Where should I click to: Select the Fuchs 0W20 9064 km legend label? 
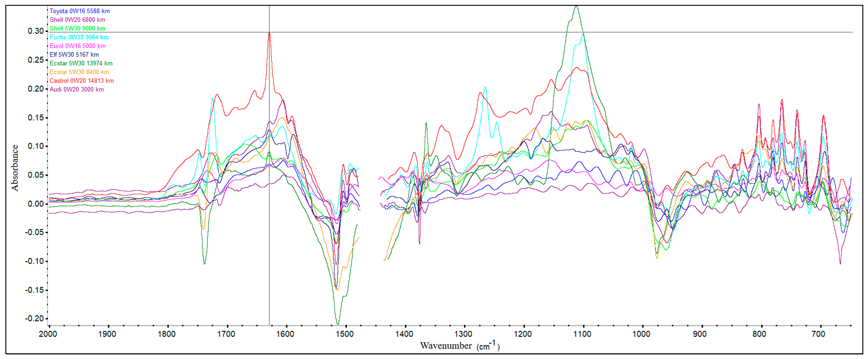(x=79, y=37)
